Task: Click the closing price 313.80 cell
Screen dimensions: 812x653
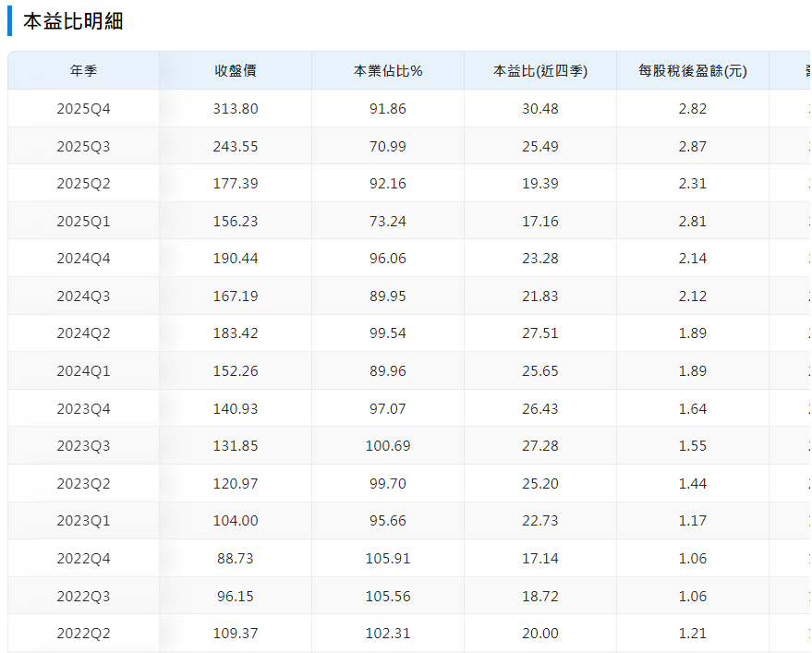Action: coord(235,107)
